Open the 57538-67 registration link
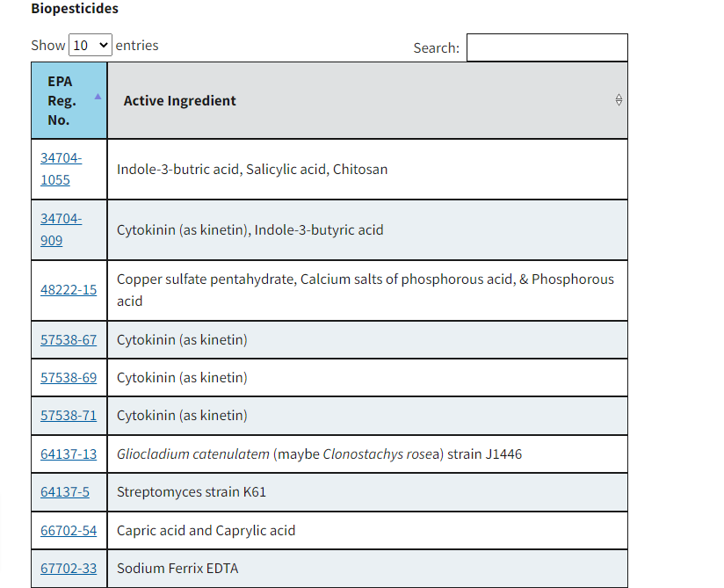Image resolution: width=724 pixels, height=588 pixels. pyautogui.click(x=69, y=339)
